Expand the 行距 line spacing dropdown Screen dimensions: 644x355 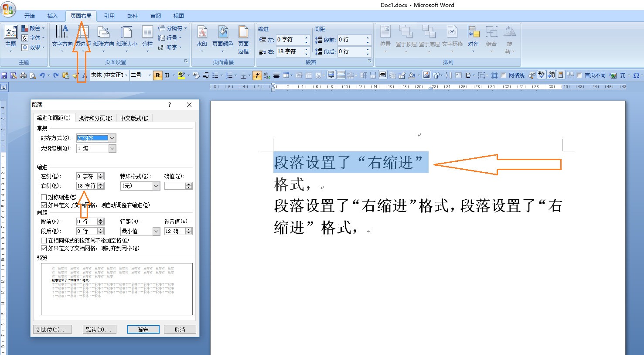[x=156, y=231]
